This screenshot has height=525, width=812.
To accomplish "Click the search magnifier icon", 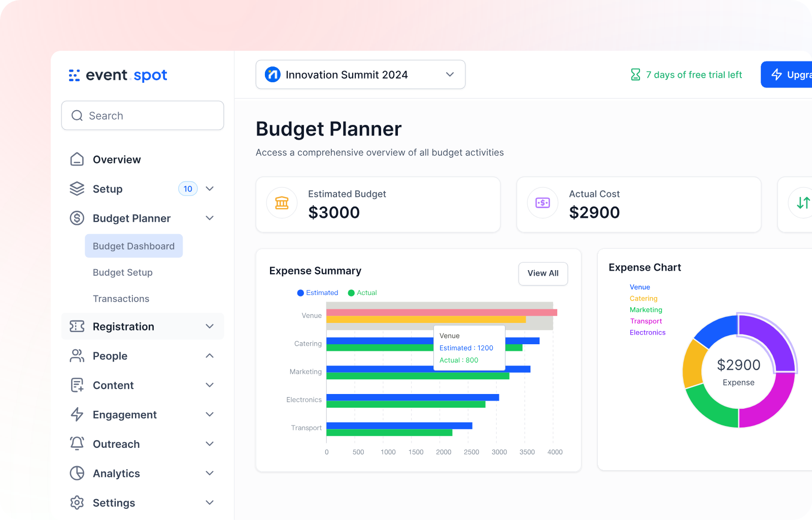I will pos(77,116).
